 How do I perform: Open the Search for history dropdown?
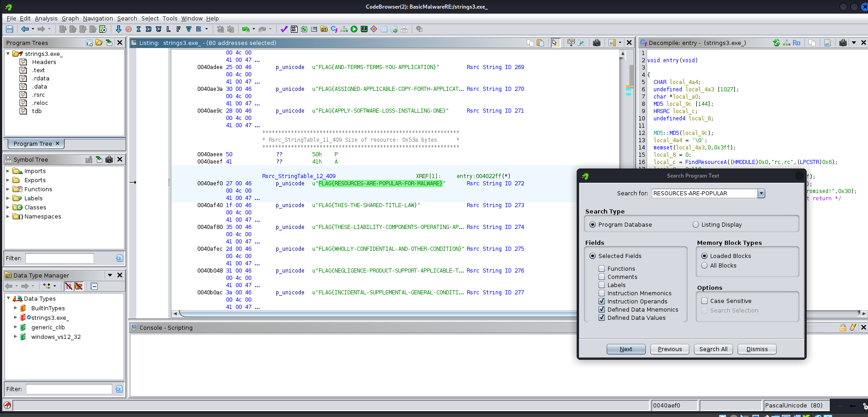(761, 194)
